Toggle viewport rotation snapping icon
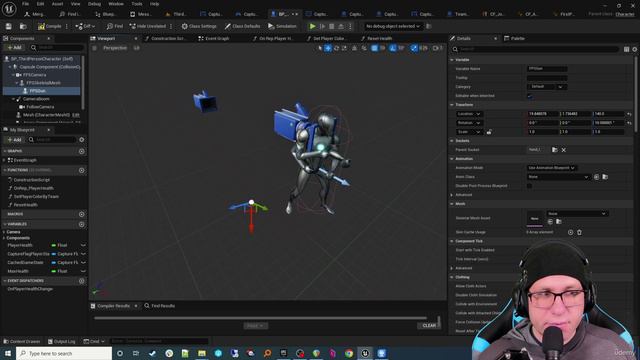This screenshot has height=360, width=640. click(393, 48)
